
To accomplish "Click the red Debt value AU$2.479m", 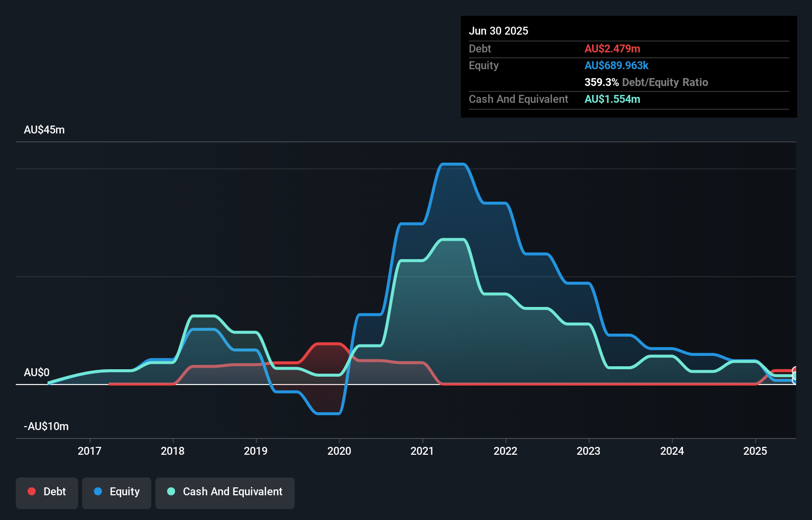I will tap(612, 48).
